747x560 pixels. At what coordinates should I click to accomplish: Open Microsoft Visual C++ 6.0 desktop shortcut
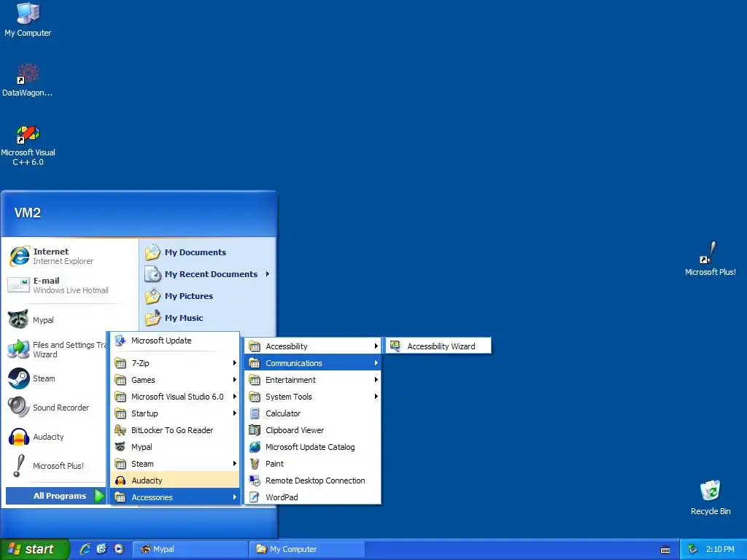28,145
